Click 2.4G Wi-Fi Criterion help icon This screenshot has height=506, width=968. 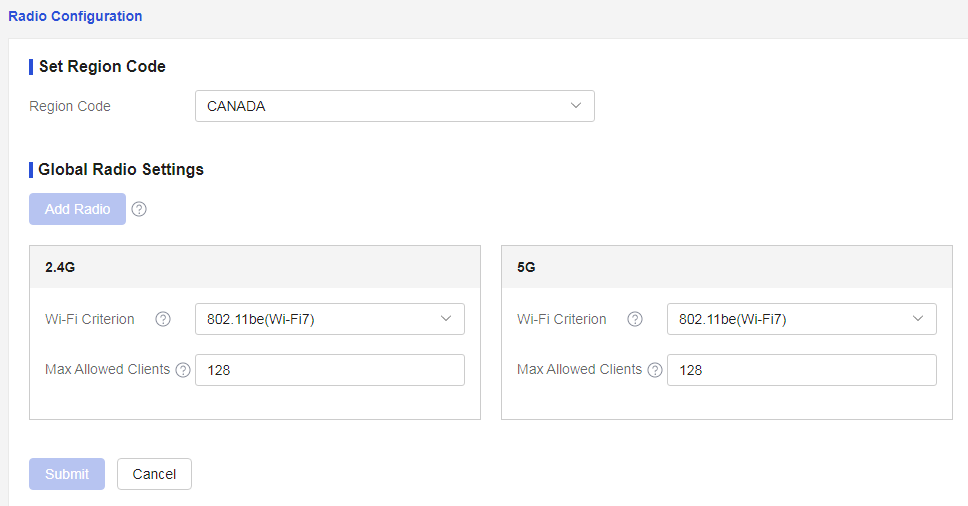(163, 319)
